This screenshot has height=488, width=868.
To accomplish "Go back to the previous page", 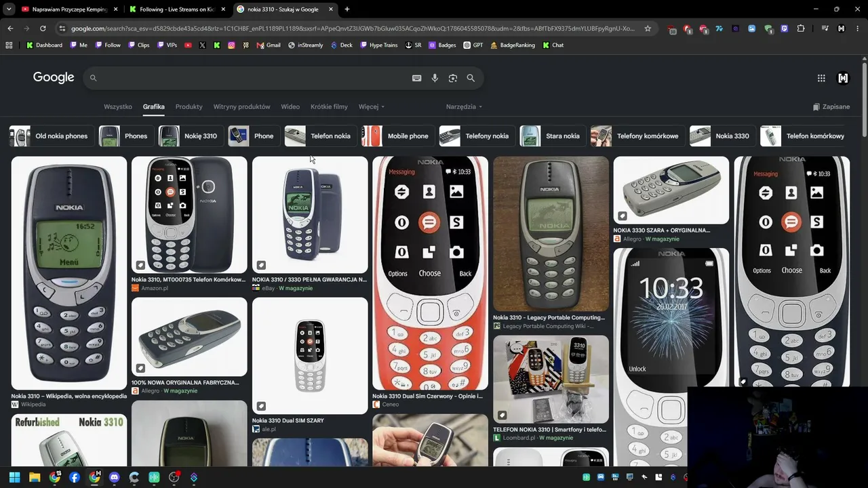I will (x=10, y=28).
